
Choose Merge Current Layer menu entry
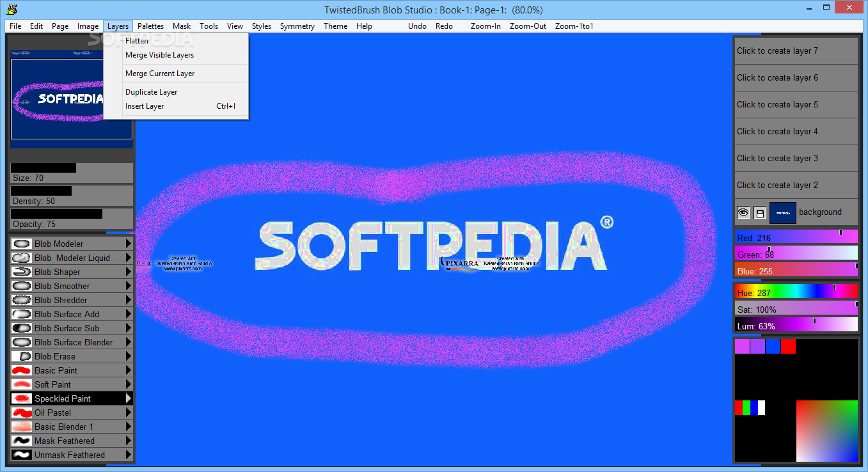[176, 74]
